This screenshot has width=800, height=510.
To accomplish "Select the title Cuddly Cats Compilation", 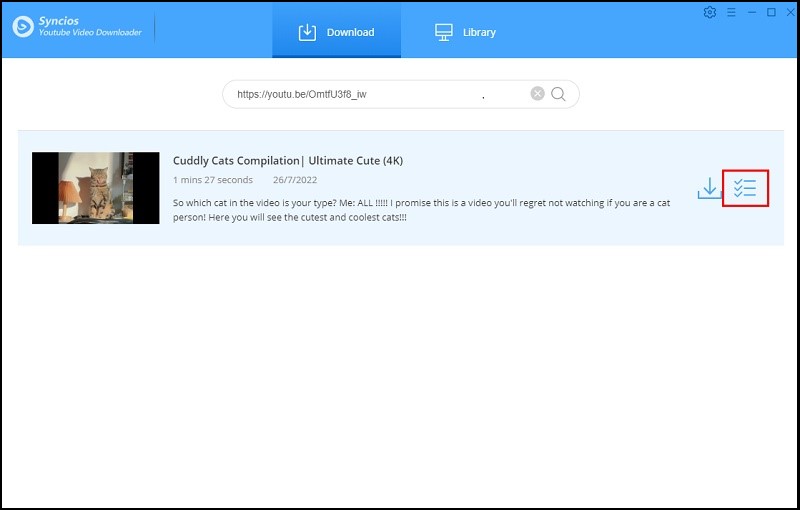I will [288, 161].
